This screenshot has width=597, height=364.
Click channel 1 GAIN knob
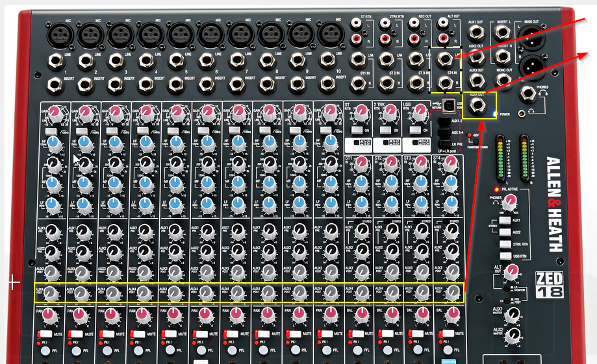pos(55,113)
